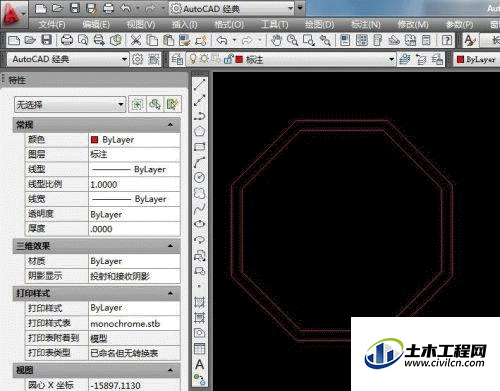Image resolution: width=500 pixels, height=391 pixels.
Task: Toggle the layer lock padlock icon
Action: pos(228,59)
